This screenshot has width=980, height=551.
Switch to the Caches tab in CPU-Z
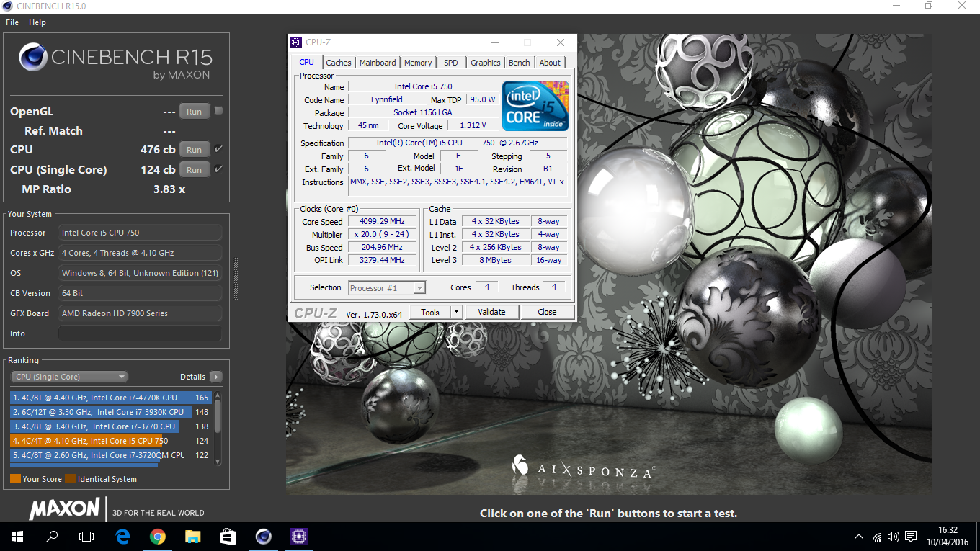coord(339,63)
